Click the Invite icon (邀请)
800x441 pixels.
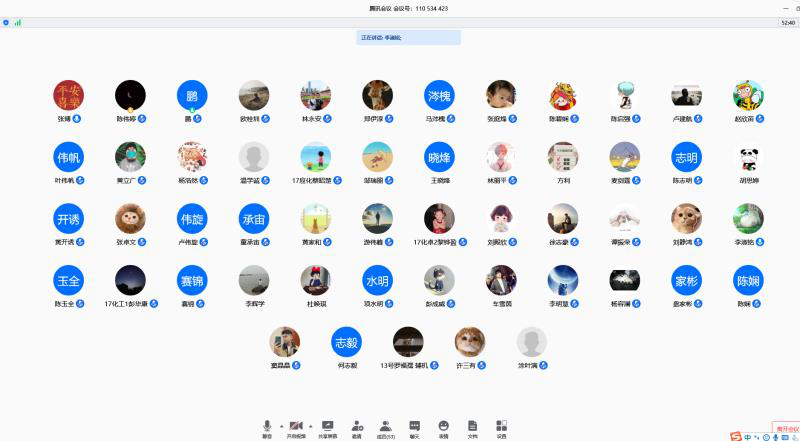tap(357, 427)
